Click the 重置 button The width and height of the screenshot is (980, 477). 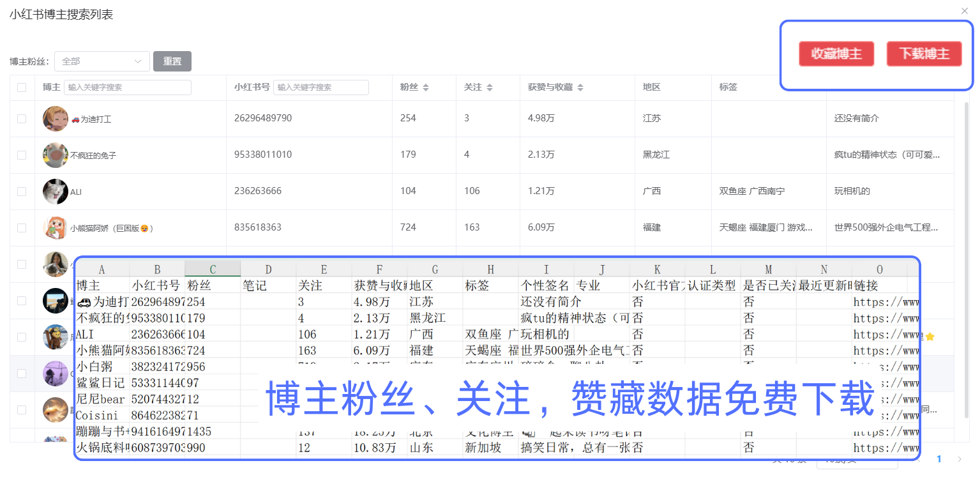coord(172,61)
